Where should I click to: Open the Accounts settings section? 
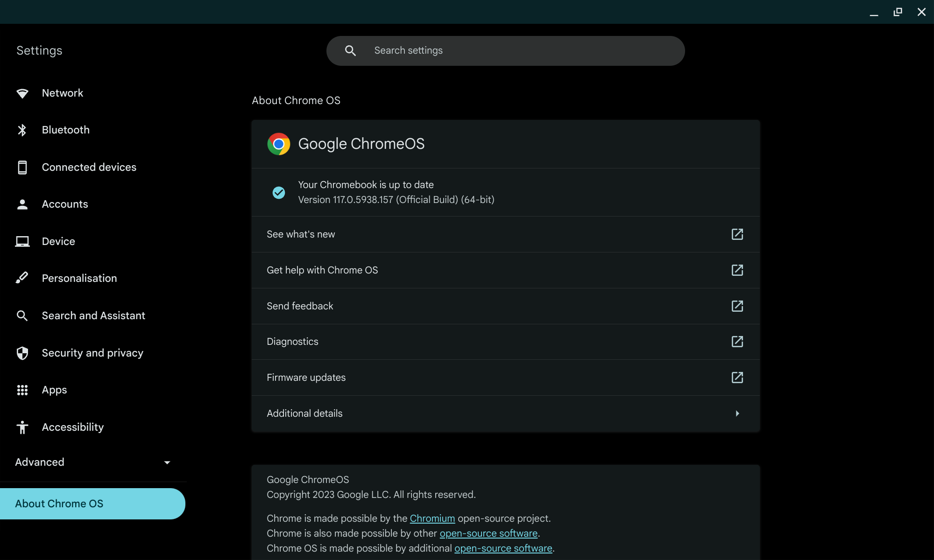pos(65,204)
